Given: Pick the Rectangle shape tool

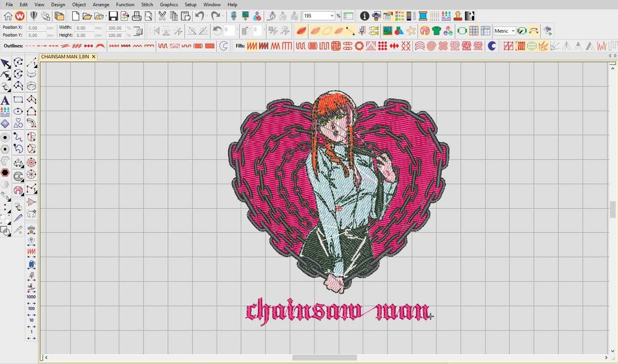Looking at the screenshot, I should coord(18,99).
